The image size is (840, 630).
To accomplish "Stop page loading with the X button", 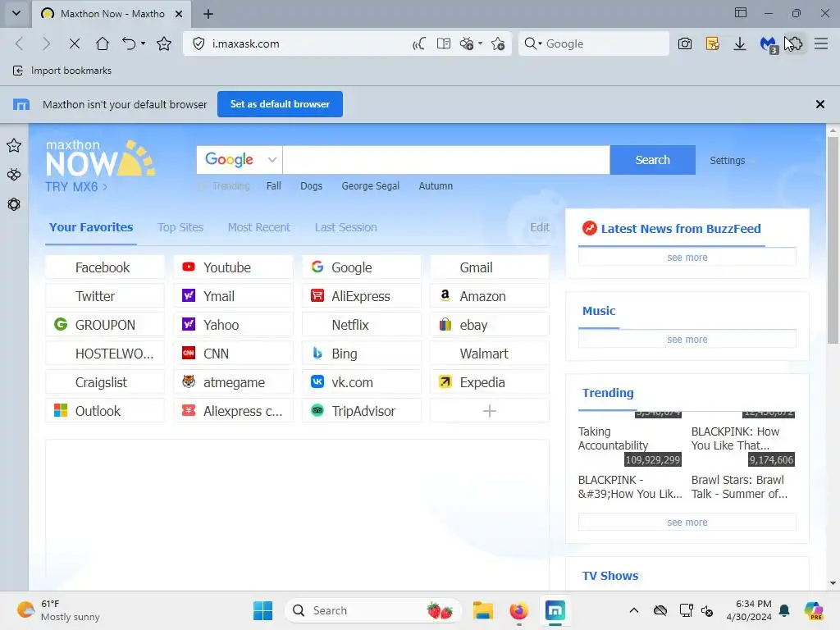I will (75, 43).
